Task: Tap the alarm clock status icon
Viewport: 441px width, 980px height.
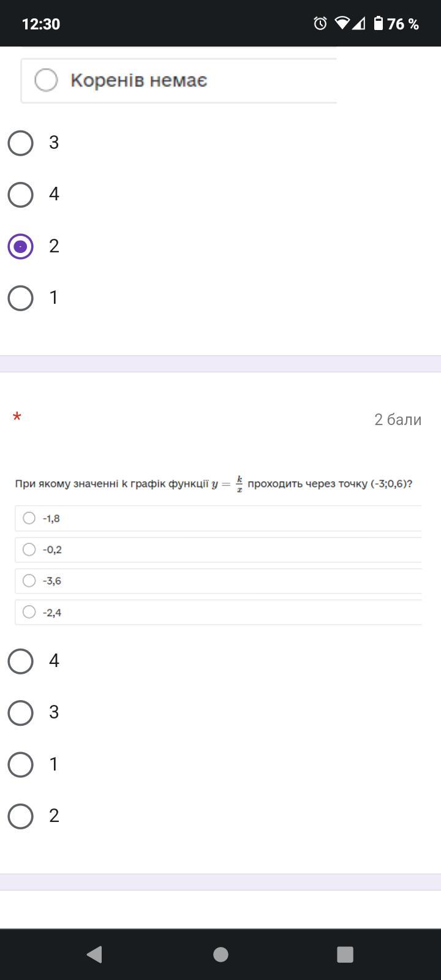Action: point(320,24)
